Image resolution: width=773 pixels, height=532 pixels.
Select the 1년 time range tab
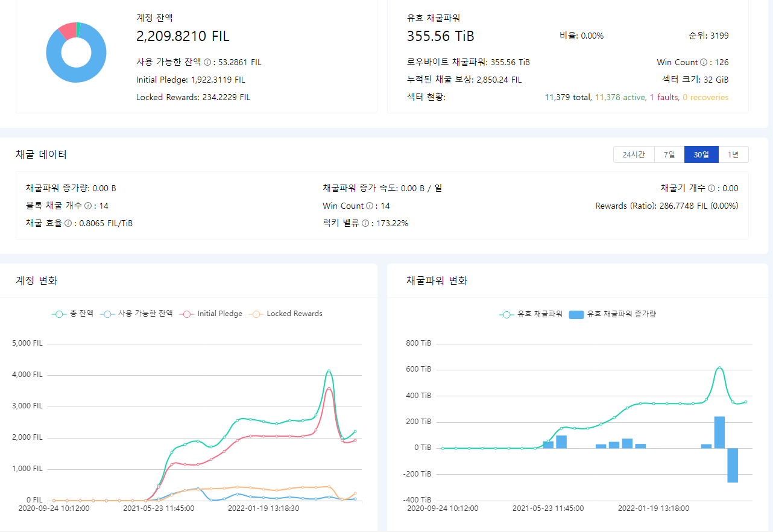(x=733, y=155)
